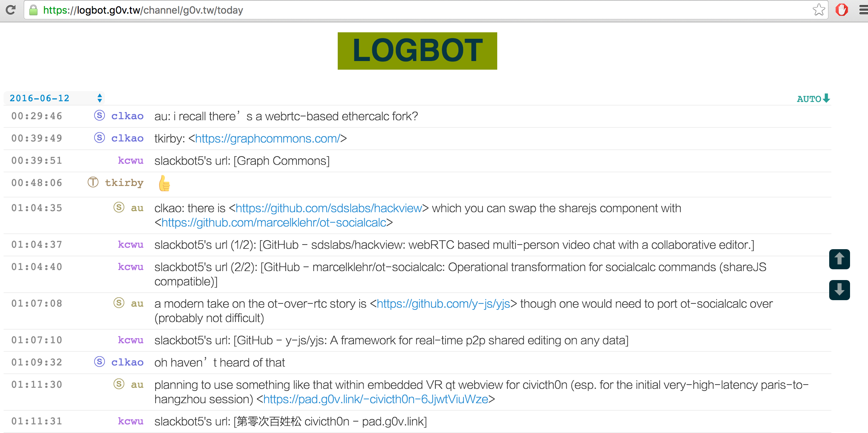Click the LOGBOT logo banner
The image size is (868, 433).
pos(417,51)
